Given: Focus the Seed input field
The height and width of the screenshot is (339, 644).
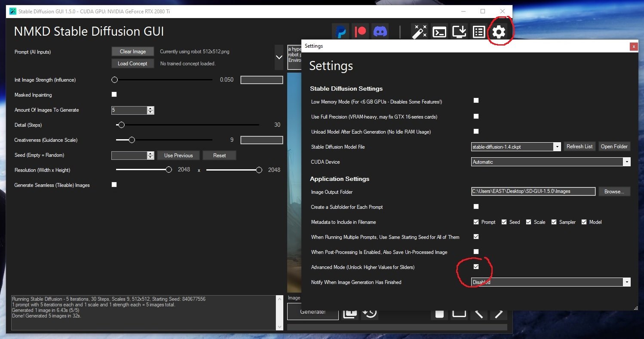Looking at the screenshot, I should (x=129, y=156).
